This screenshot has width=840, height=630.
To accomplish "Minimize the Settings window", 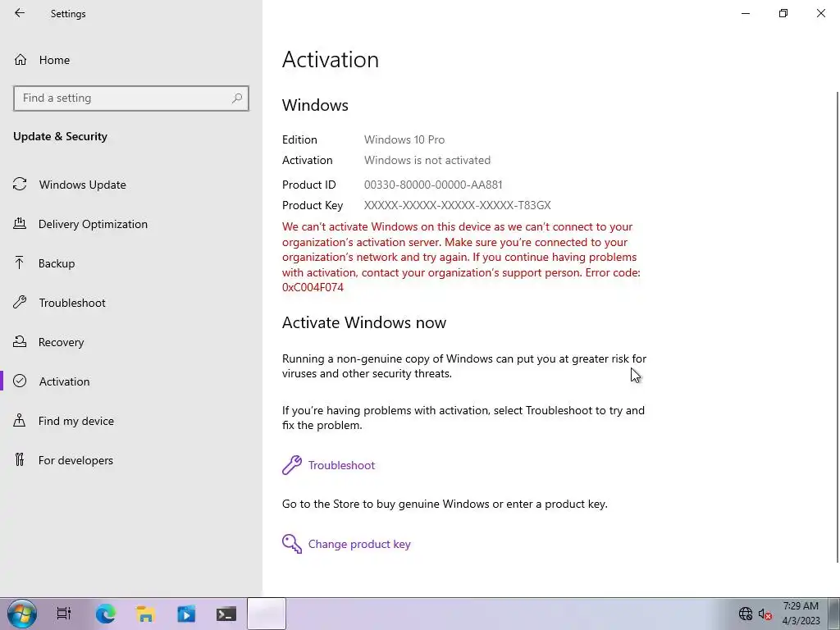I will 746,13.
